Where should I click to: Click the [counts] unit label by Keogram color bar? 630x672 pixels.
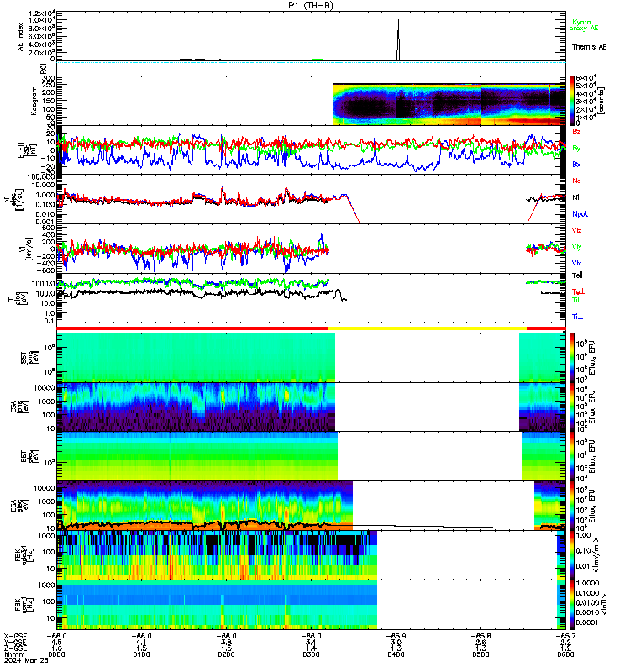click(601, 101)
